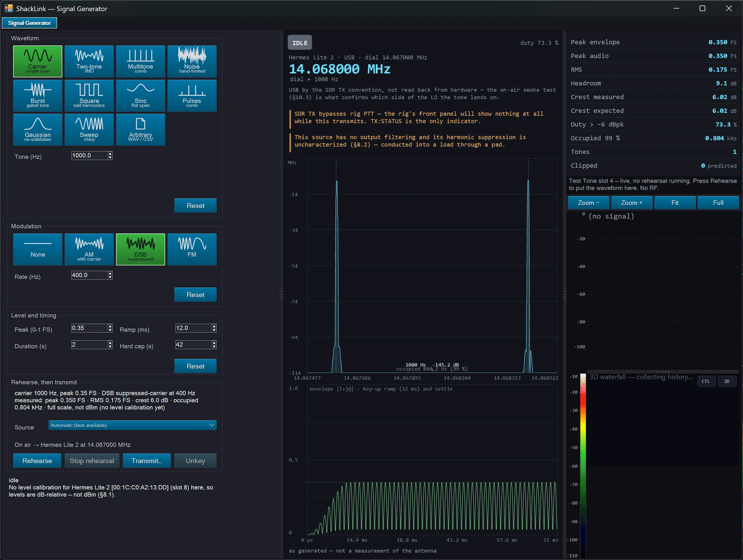Choose the Burst gated tone waveform
Viewport: 743px width, 560px height.
38,96
